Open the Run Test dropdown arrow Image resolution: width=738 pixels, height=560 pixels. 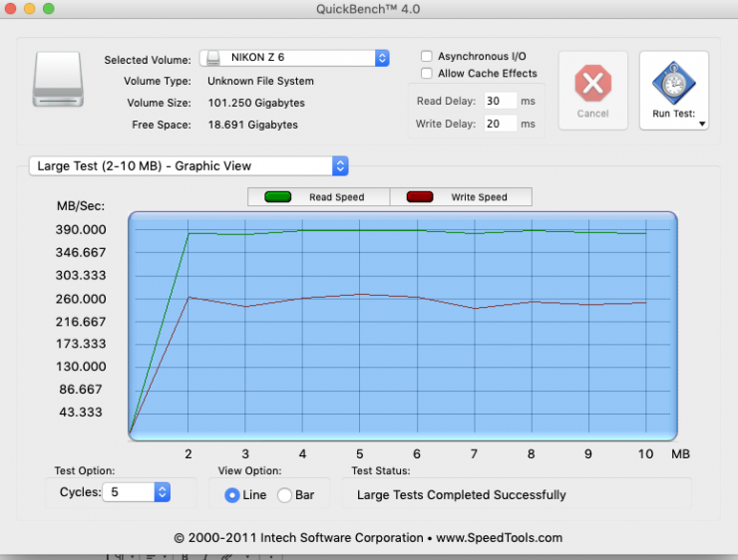point(702,125)
